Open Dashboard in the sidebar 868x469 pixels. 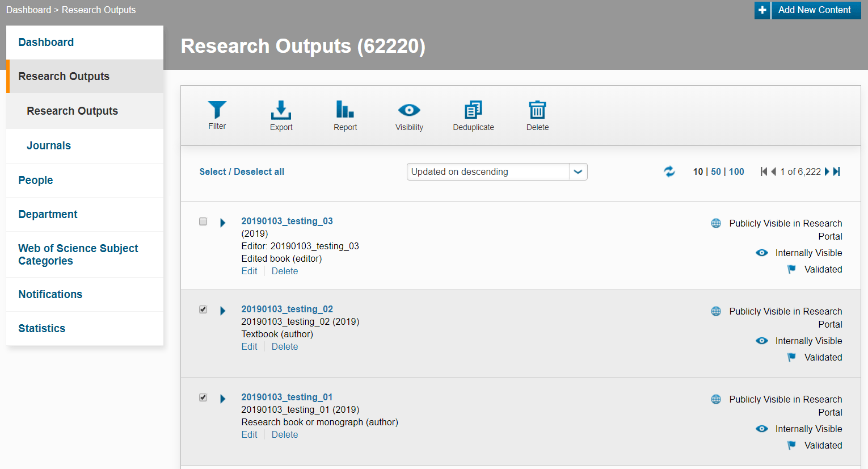[x=85, y=42]
